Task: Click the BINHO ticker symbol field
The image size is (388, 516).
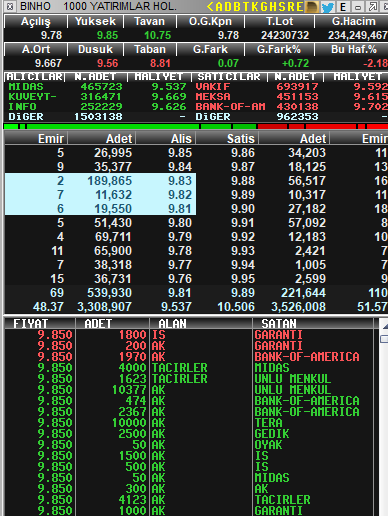Action: pyautogui.click(x=36, y=6)
